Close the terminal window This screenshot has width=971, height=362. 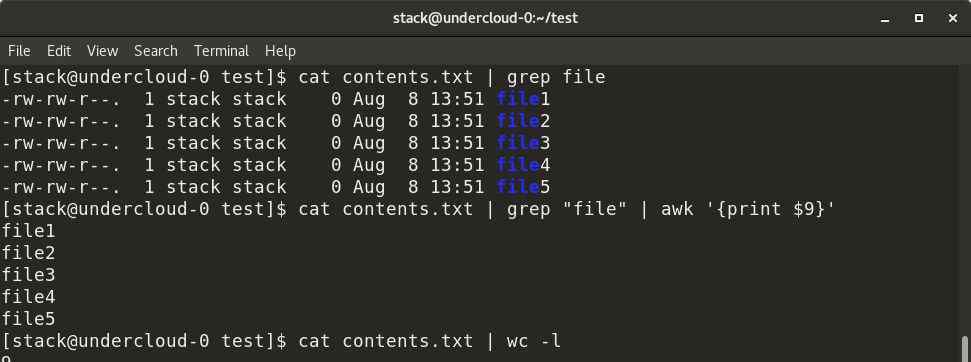click(953, 19)
